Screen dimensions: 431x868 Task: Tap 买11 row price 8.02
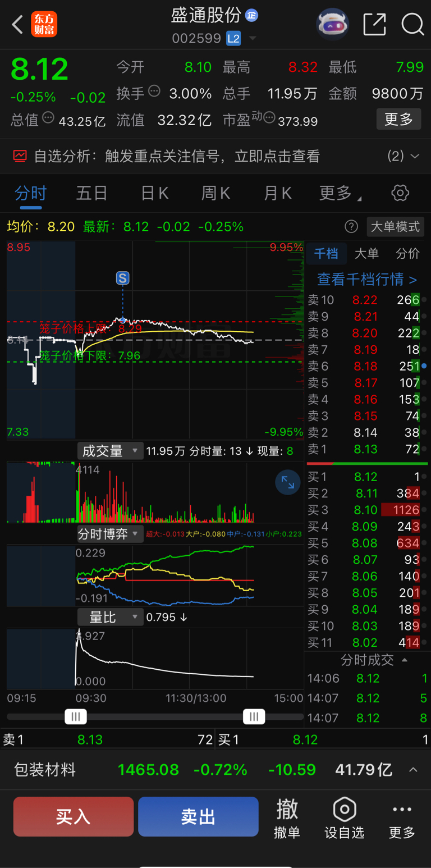tap(365, 642)
